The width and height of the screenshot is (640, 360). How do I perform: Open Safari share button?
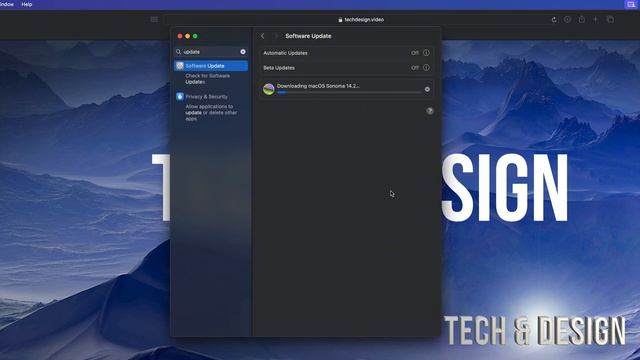tap(582, 20)
